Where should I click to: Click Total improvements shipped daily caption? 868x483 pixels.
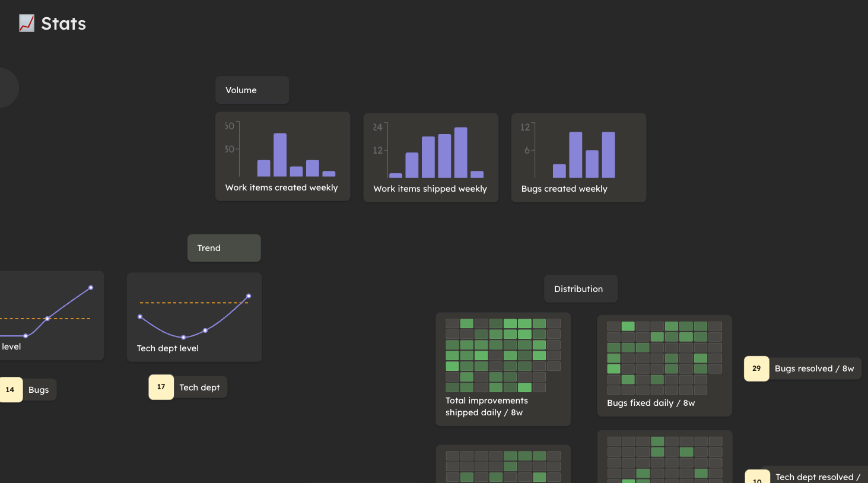tap(487, 406)
